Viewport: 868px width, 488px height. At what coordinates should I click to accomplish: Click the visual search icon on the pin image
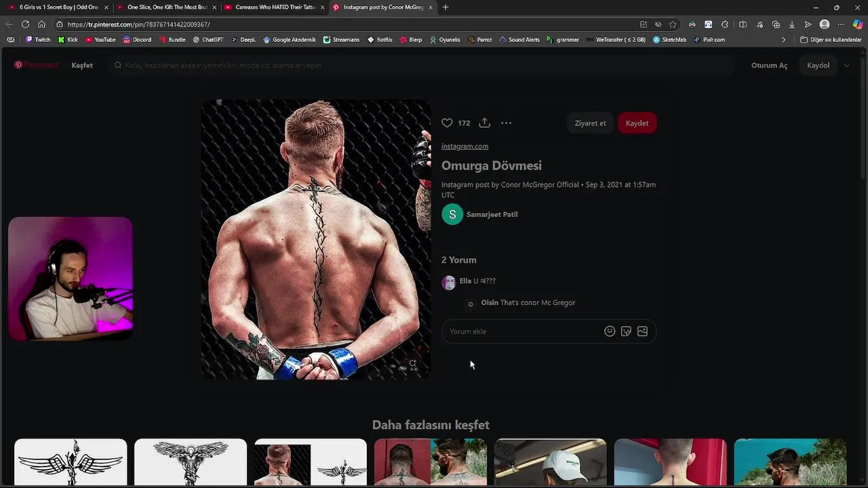(x=412, y=364)
